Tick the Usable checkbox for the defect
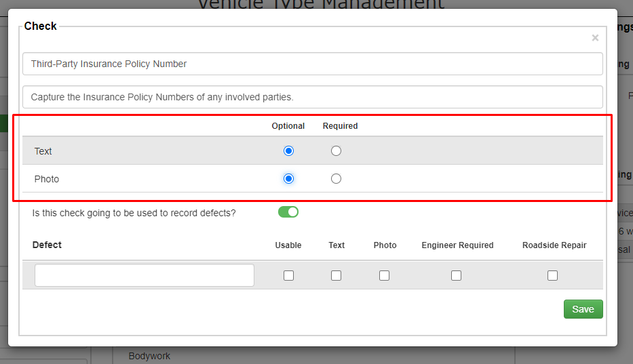 point(288,276)
